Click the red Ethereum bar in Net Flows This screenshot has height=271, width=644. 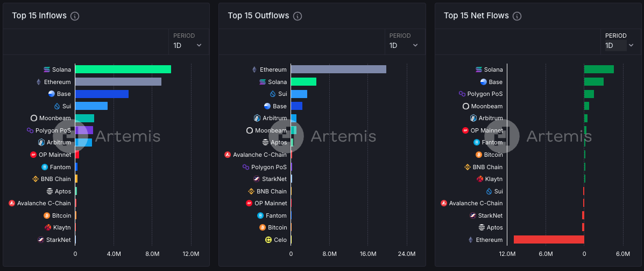[549, 240]
